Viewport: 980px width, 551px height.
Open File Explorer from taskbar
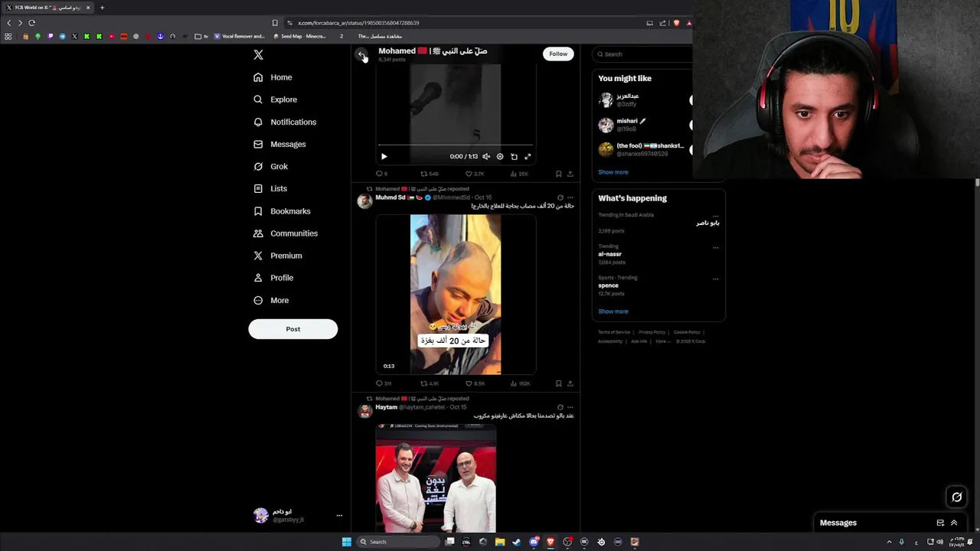point(500,542)
